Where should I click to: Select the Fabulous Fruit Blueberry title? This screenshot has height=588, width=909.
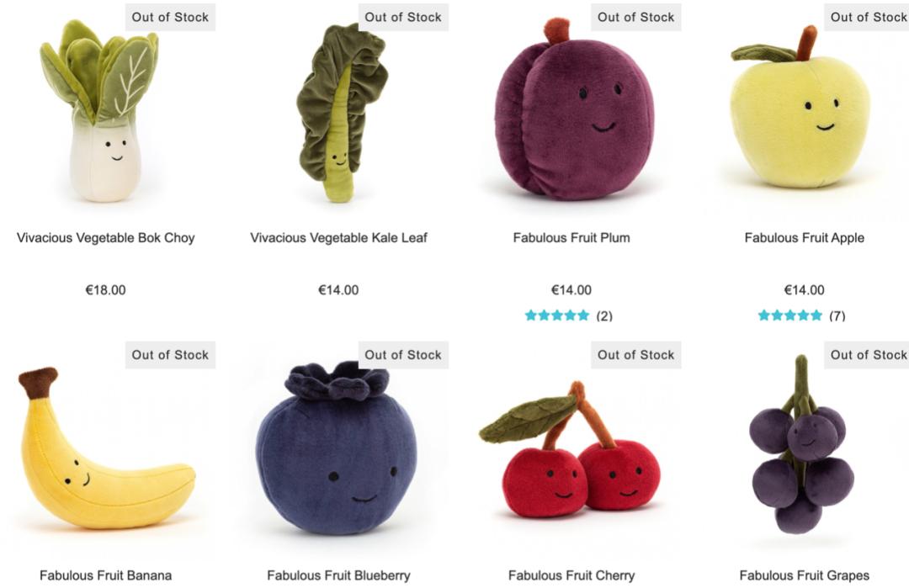point(338,575)
